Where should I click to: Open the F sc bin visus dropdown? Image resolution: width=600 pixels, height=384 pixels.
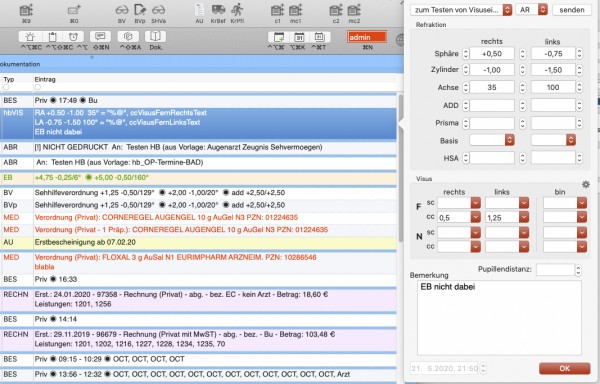[x=582, y=203]
